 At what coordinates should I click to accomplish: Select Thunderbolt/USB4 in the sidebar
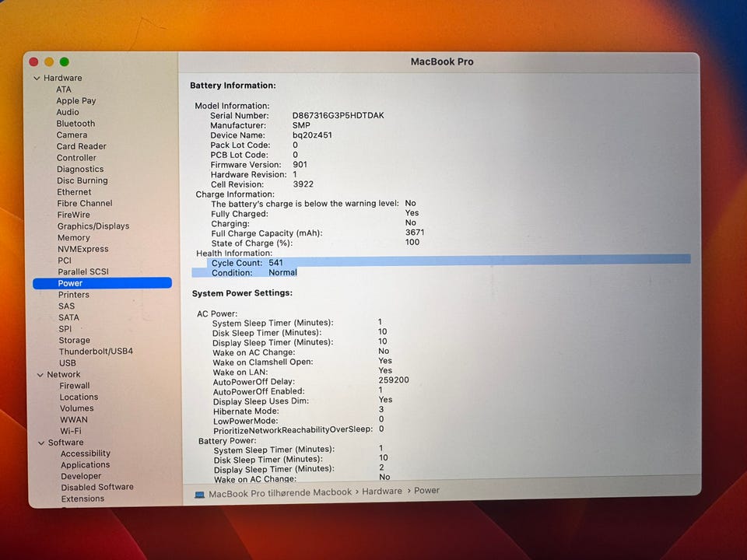(96, 352)
